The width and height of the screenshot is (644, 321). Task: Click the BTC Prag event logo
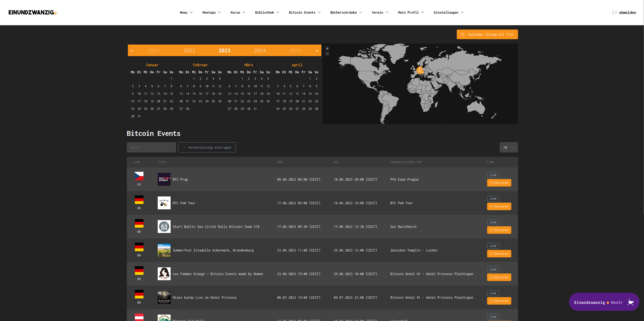coord(164,179)
